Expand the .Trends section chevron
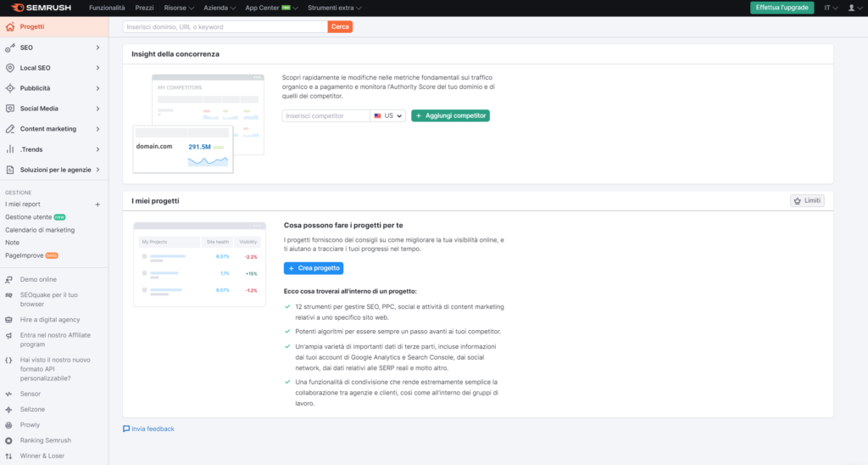The height and width of the screenshot is (465, 868). click(x=97, y=149)
